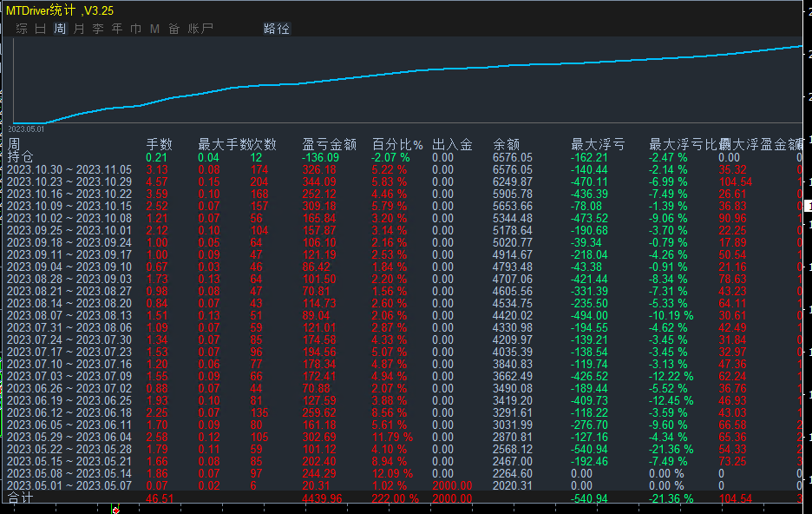Select the 2023.10.30 ~ 2023.11.05 week row
This screenshot has height=514, width=812.
click(69, 169)
